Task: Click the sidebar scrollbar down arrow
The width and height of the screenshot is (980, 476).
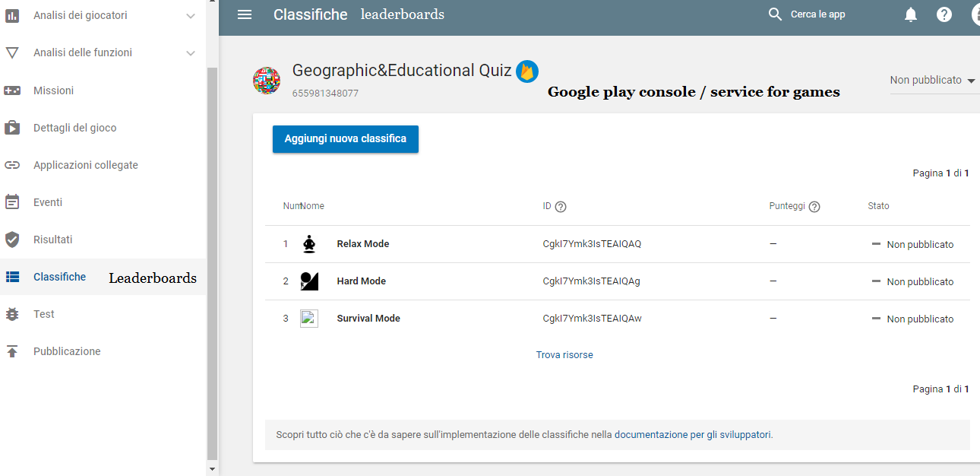Action: click(x=212, y=469)
